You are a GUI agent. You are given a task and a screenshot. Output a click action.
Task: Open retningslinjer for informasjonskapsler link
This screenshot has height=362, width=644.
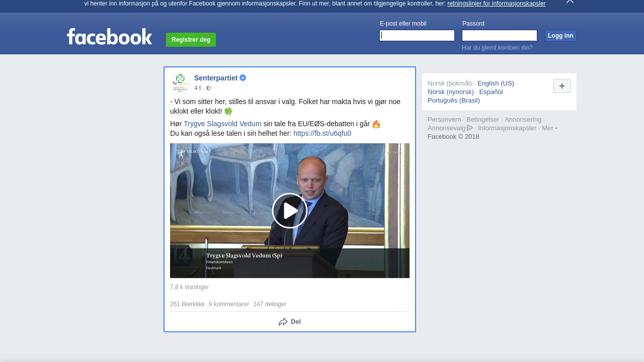[x=496, y=4]
